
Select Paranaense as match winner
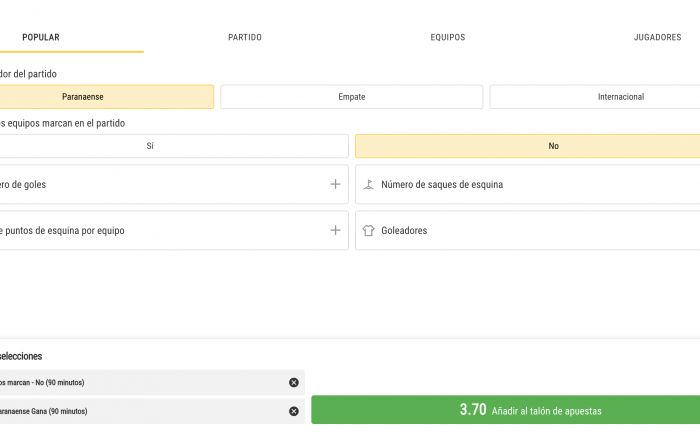pyautogui.click(x=107, y=97)
